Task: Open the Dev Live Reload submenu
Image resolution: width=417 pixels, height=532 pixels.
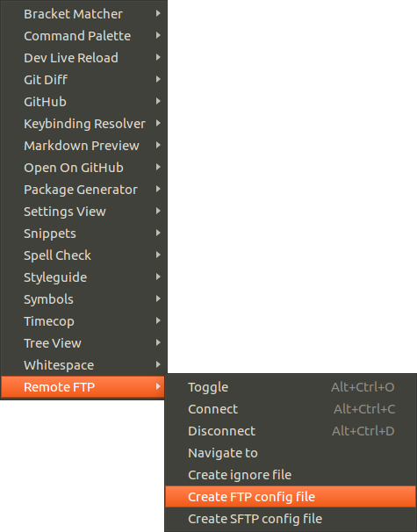Action: coord(83,58)
